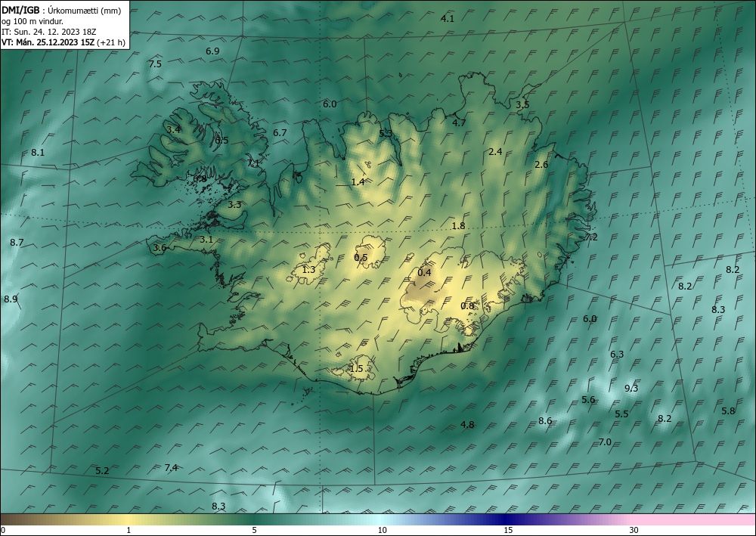
Task: Click the dark blue band of the color scale
Action: 503,519
